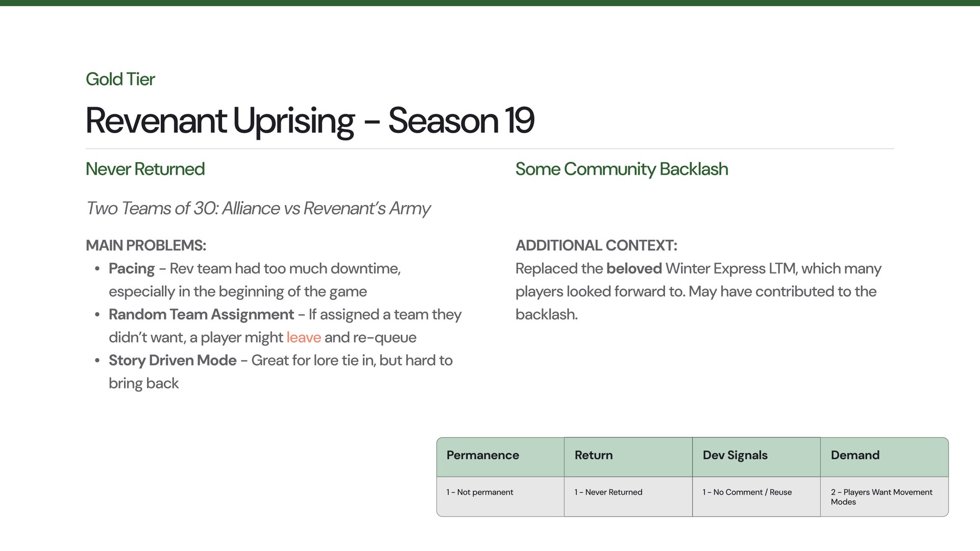Click the words 'bring back' in last bullet
980x551 pixels.
(x=143, y=383)
